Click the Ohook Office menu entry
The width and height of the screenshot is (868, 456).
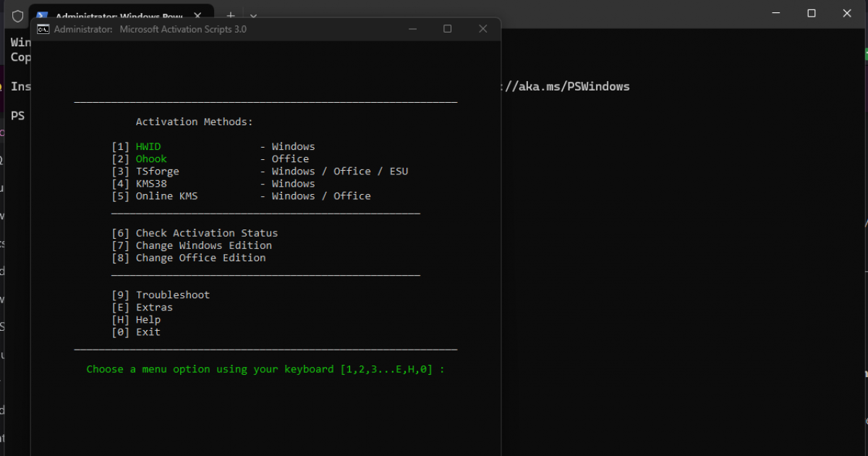click(x=151, y=159)
